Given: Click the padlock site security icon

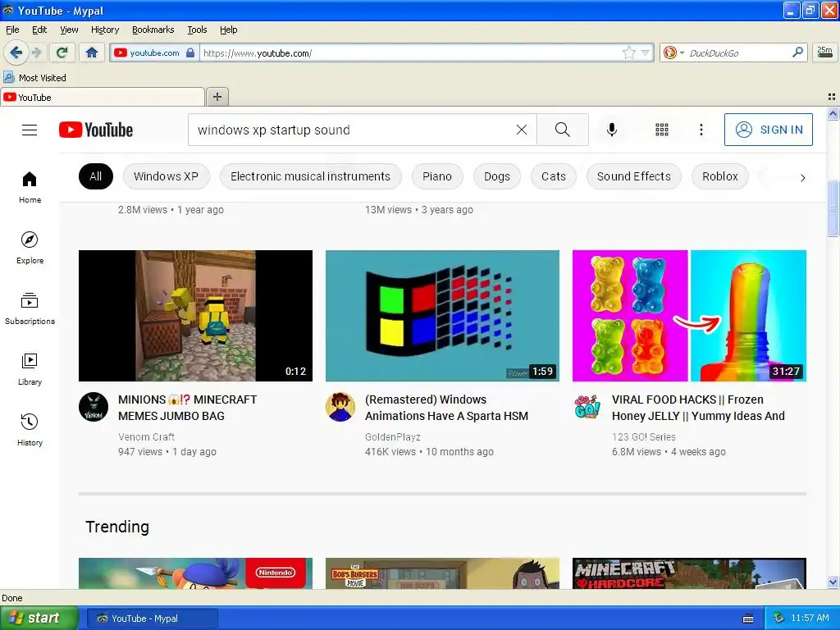Looking at the screenshot, I should tap(190, 52).
